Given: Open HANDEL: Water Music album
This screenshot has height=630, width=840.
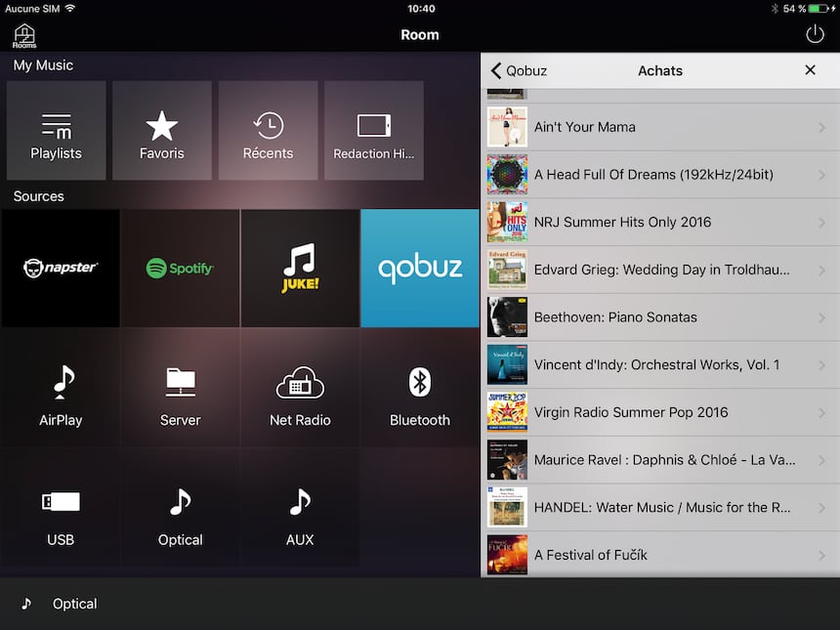Looking at the screenshot, I should [660, 507].
